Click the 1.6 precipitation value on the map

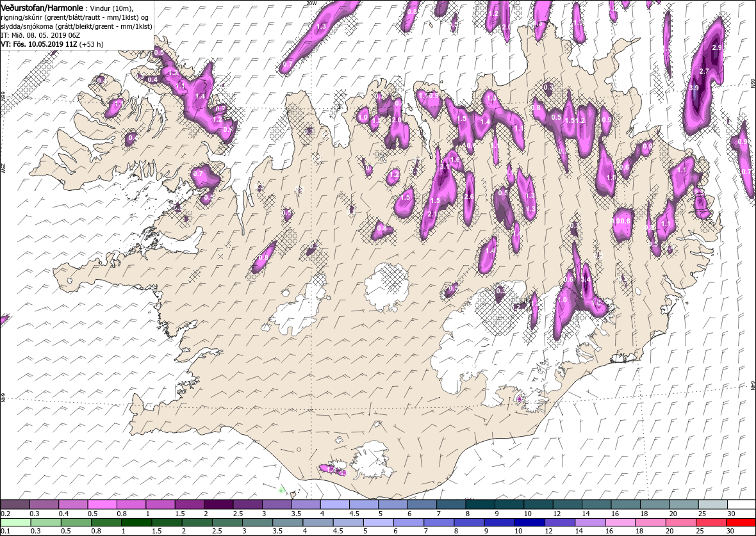coord(454,159)
